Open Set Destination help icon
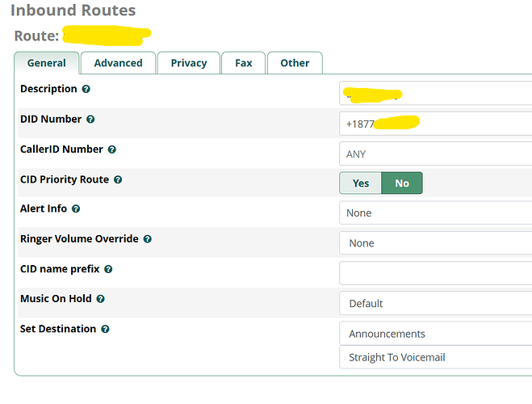 105,329
